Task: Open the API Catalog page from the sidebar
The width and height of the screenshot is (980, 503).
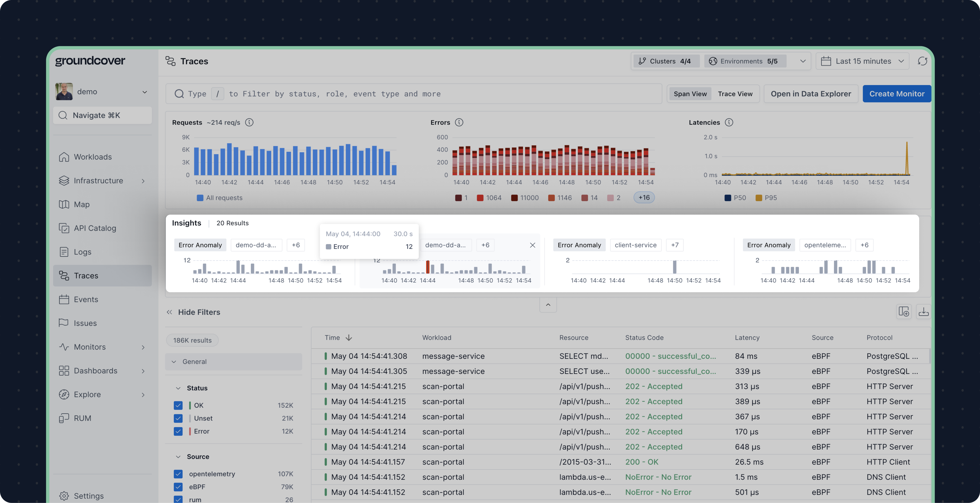Action: pos(95,228)
